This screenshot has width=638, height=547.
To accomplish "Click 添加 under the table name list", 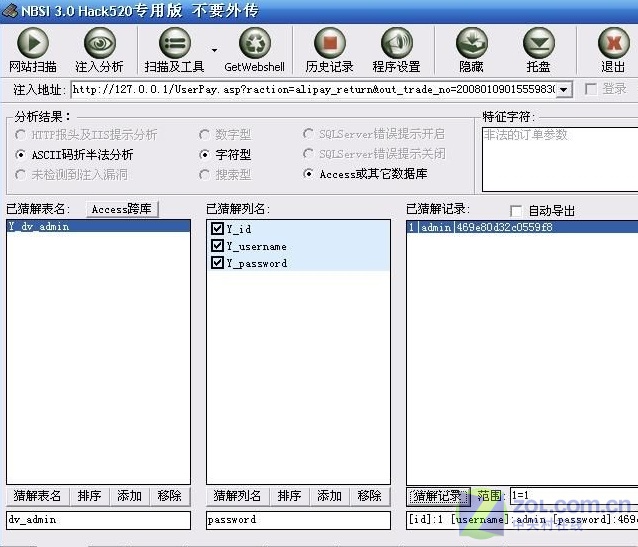I will [x=130, y=496].
